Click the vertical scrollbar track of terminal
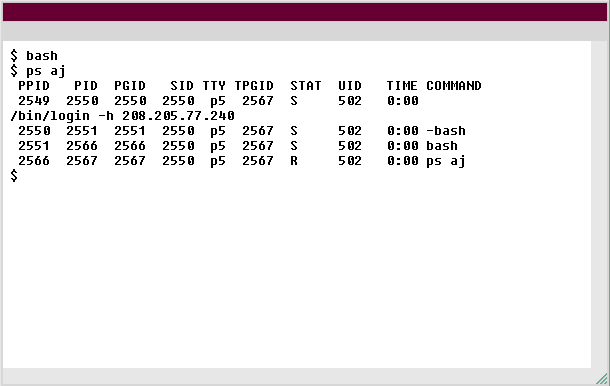Viewport: 610px width, 386px height. coord(599,204)
